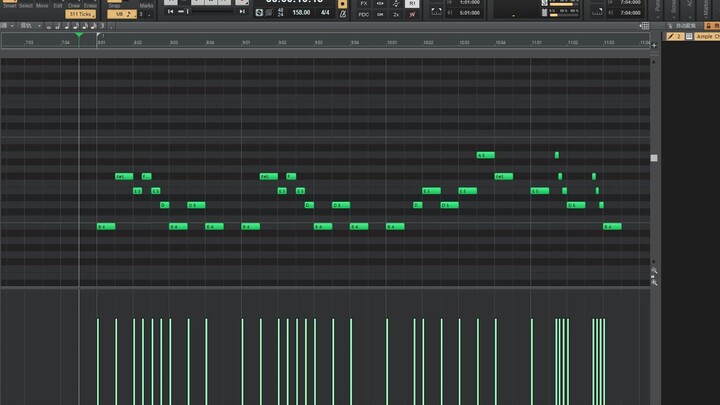Viewport: 720px width, 405px height.
Task: Toggle snap triplet '3' beside 1/8
Action: 141,14
